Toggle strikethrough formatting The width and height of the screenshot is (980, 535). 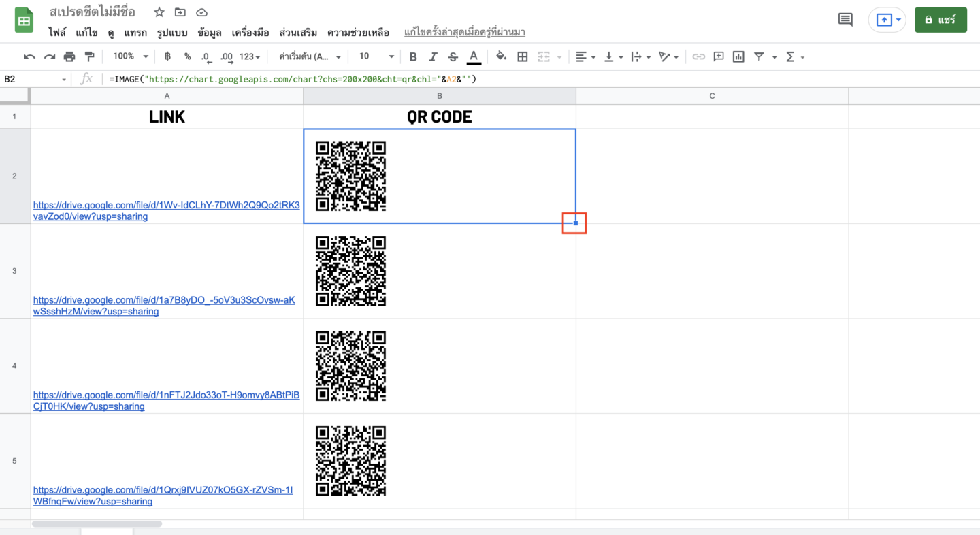coord(453,56)
